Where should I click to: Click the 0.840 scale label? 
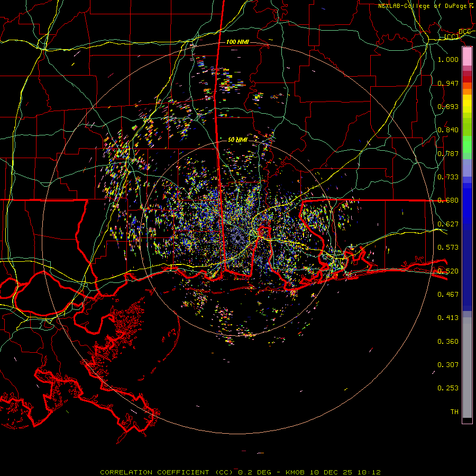click(448, 130)
